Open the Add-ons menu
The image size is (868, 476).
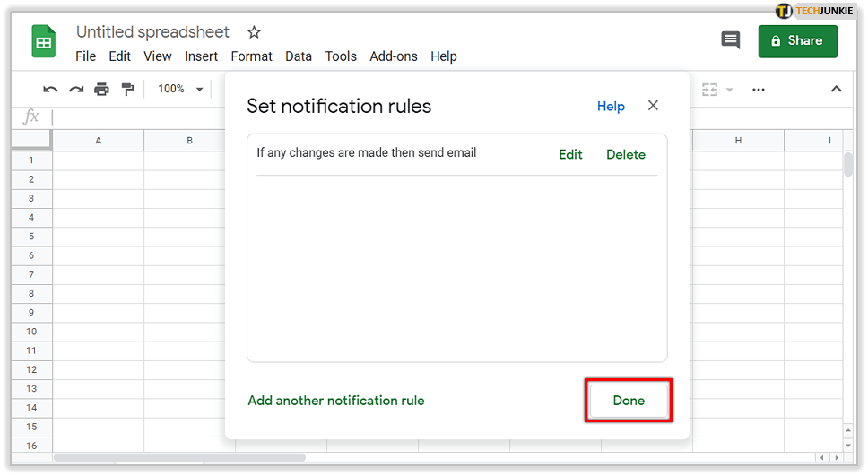click(394, 56)
